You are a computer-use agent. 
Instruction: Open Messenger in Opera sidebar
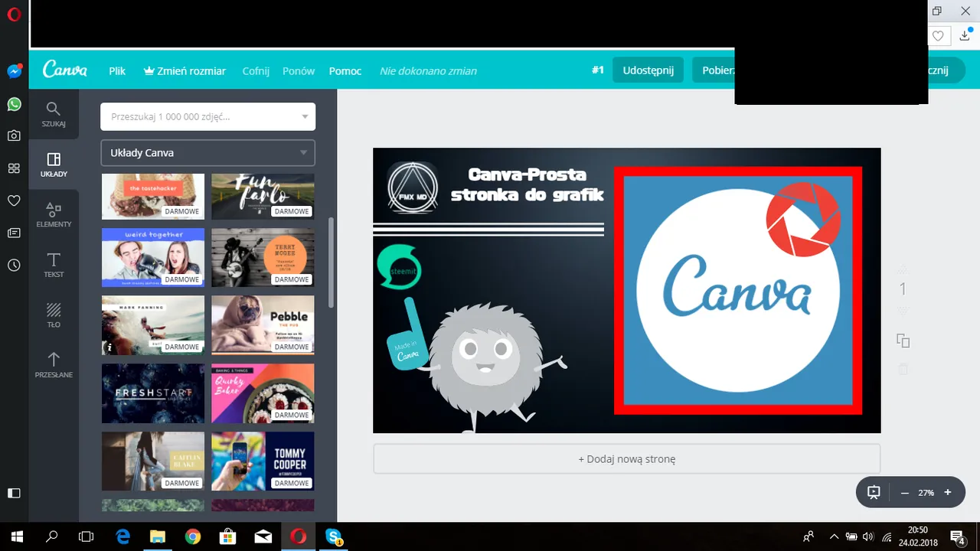14,71
